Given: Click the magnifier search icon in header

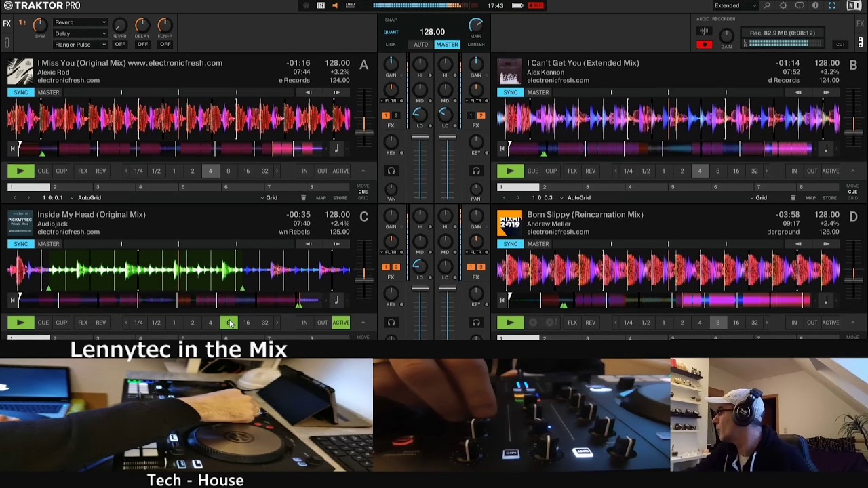Looking at the screenshot, I should coord(767,5).
